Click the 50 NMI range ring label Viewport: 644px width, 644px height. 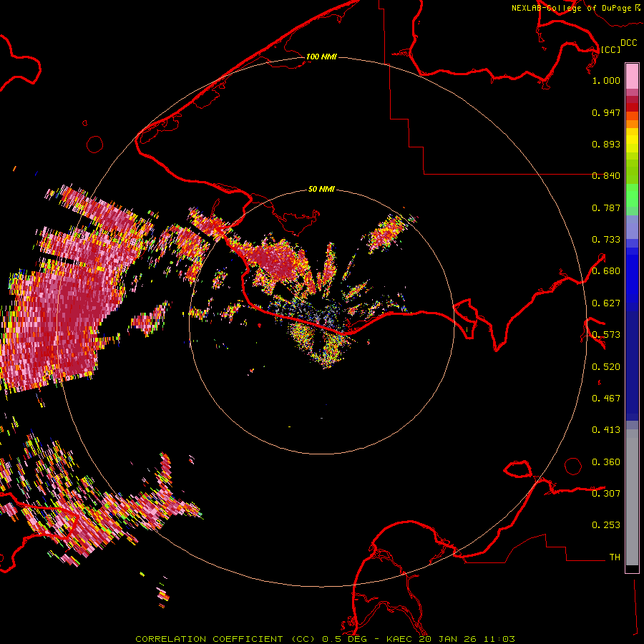click(x=321, y=189)
